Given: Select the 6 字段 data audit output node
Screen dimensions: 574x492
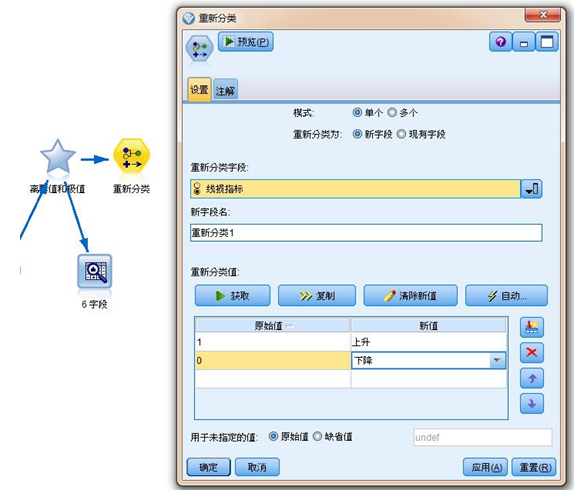Looking at the screenshot, I should coord(94,271).
